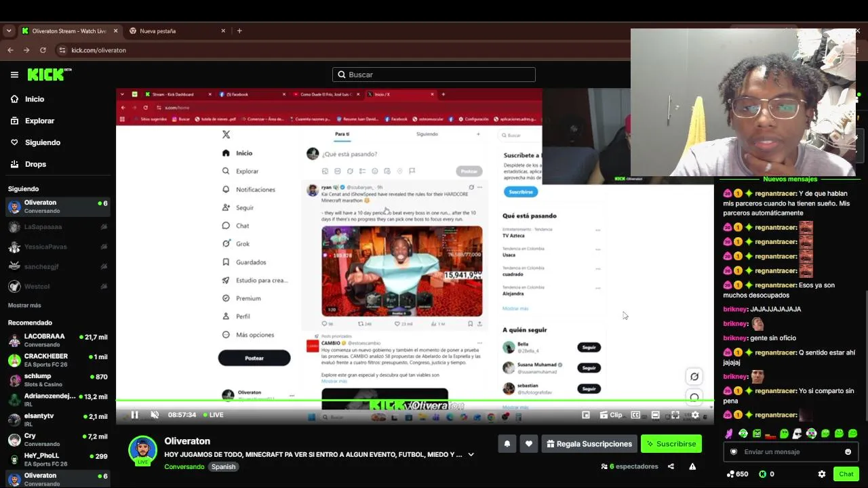Unmute the stream player volume
This screenshot has width=868, height=488.
point(155,415)
